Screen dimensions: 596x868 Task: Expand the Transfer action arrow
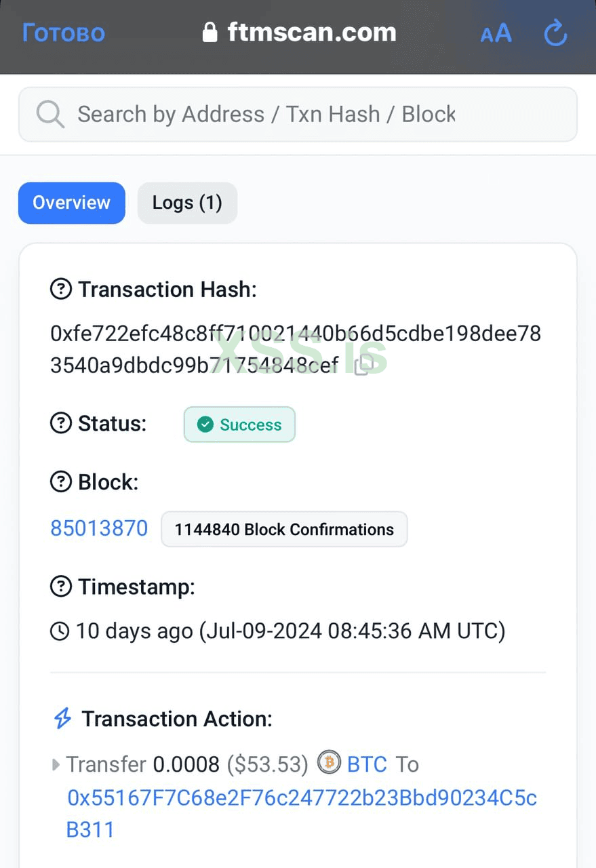[x=56, y=765]
